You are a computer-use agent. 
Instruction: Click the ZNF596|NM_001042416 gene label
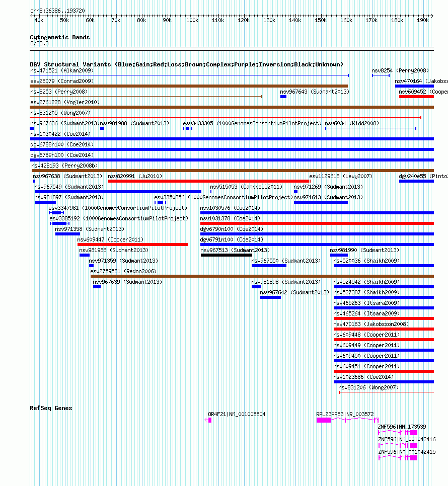[407, 439]
